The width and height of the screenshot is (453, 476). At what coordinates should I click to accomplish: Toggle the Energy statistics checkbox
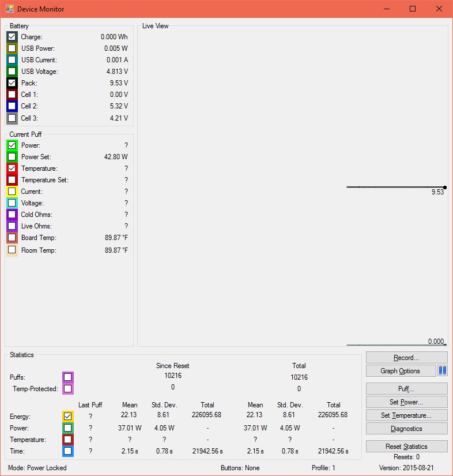coord(68,417)
